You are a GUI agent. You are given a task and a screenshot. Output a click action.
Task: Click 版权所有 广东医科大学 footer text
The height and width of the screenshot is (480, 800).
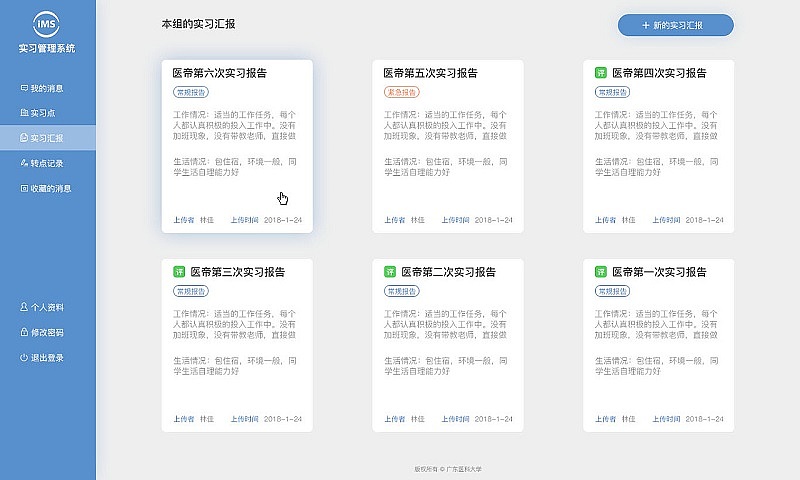448,469
